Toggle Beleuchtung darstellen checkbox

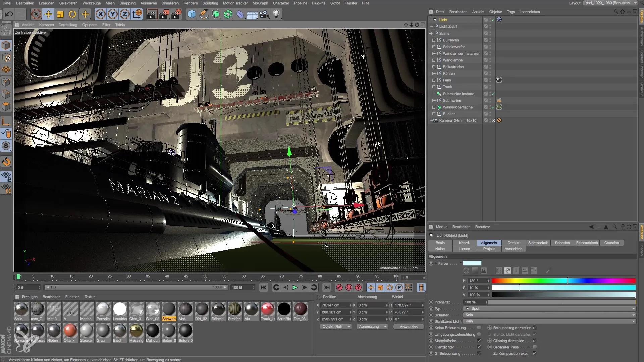(535, 328)
